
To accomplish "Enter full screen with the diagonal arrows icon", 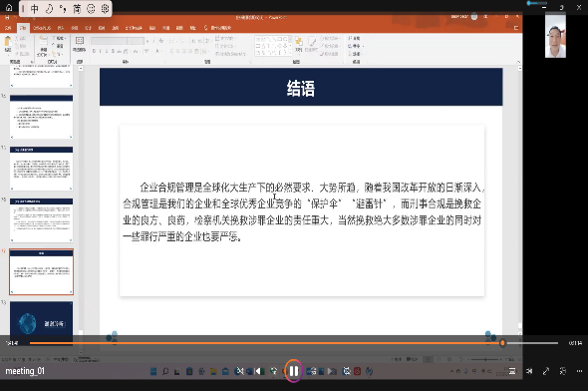I will click(546, 371).
